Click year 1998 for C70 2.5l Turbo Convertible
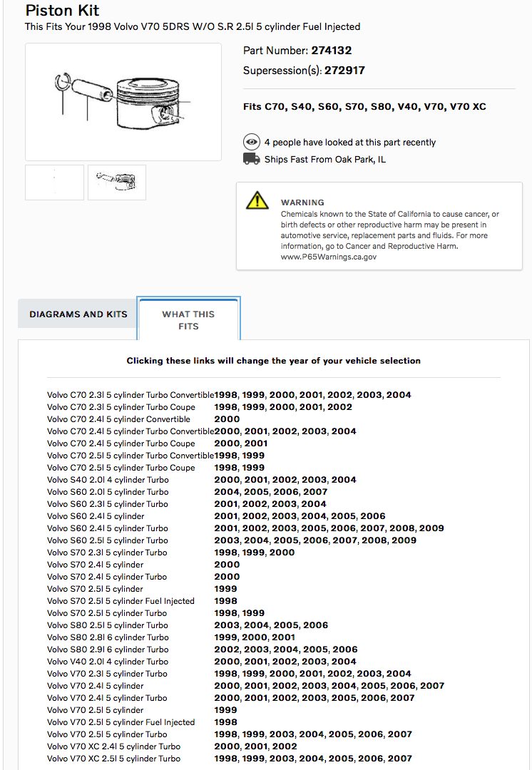 tap(226, 455)
